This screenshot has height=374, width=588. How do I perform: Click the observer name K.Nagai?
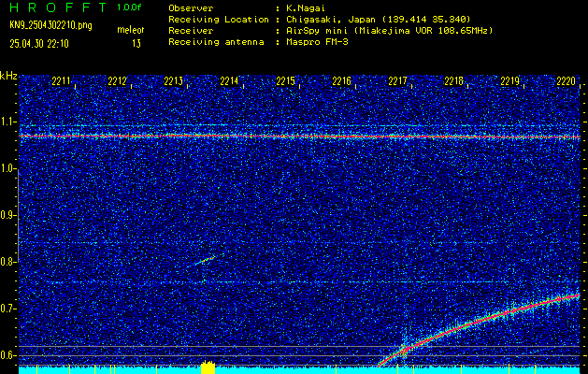306,7
